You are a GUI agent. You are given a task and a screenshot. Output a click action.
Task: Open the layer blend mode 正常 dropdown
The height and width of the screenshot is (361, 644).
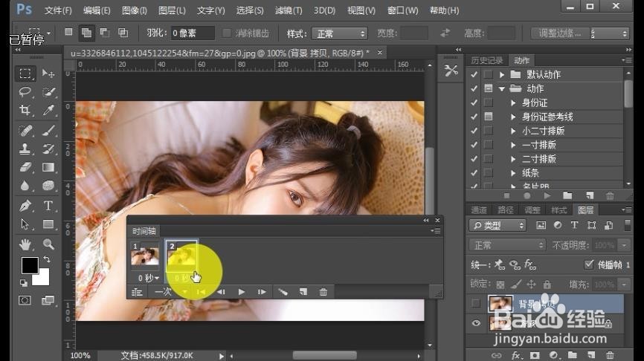(507, 245)
